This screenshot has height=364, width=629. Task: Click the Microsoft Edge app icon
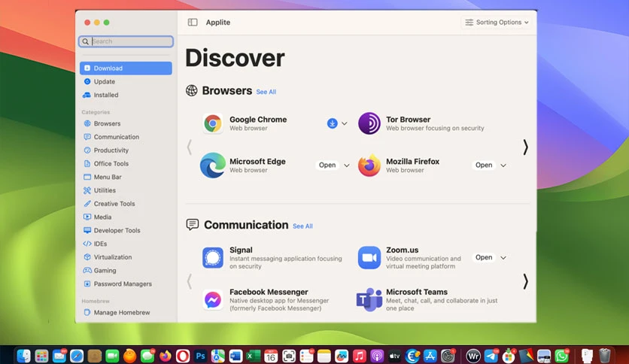213,165
